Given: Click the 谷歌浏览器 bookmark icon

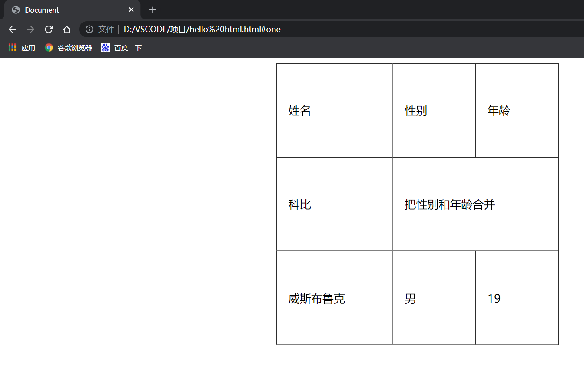Looking at the screenshot, I should [49, 48].
